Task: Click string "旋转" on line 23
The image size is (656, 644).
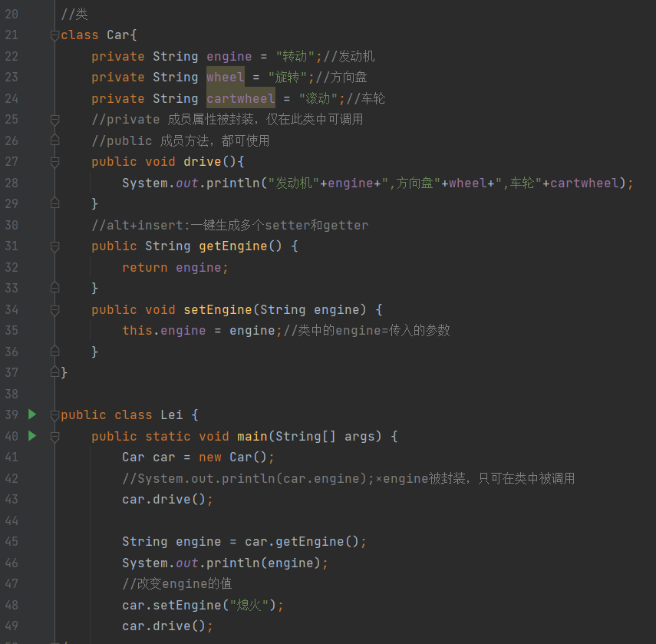Action: [288, 78]
